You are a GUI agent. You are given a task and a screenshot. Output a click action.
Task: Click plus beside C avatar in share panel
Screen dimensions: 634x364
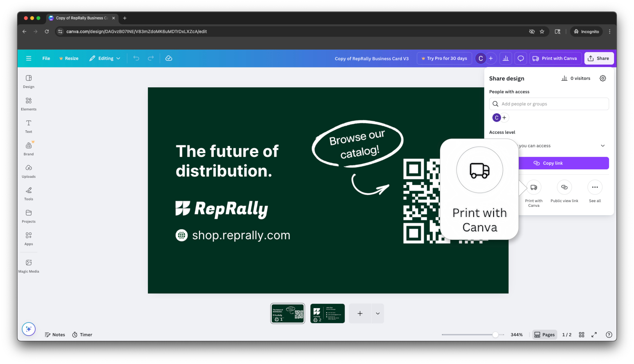(x=505, y=118)
